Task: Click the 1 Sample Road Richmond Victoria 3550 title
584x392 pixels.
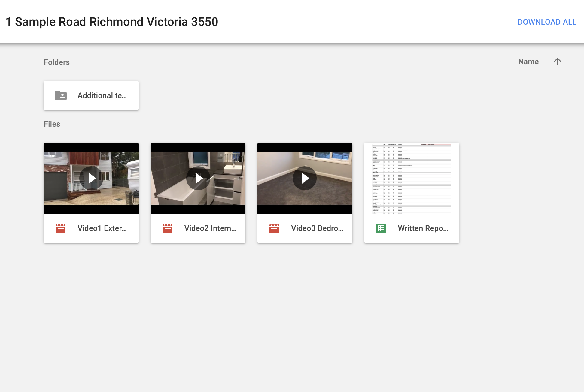Action: point(112,22)
